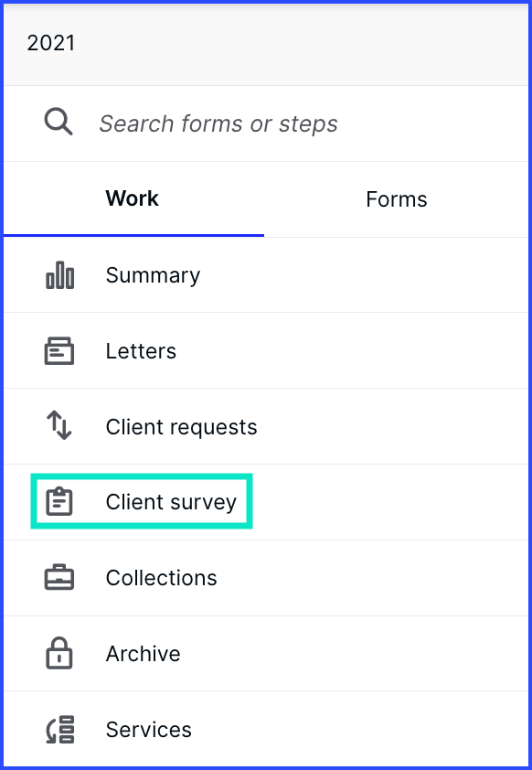Go to Letters
This screenshot has width=532, height=770.
click(x=266, y=350)
